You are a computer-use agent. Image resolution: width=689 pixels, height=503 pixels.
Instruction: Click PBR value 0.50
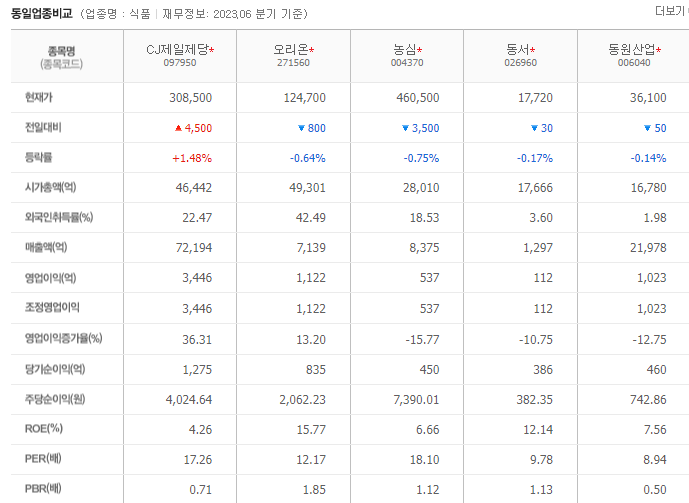[x=655, y=489]
